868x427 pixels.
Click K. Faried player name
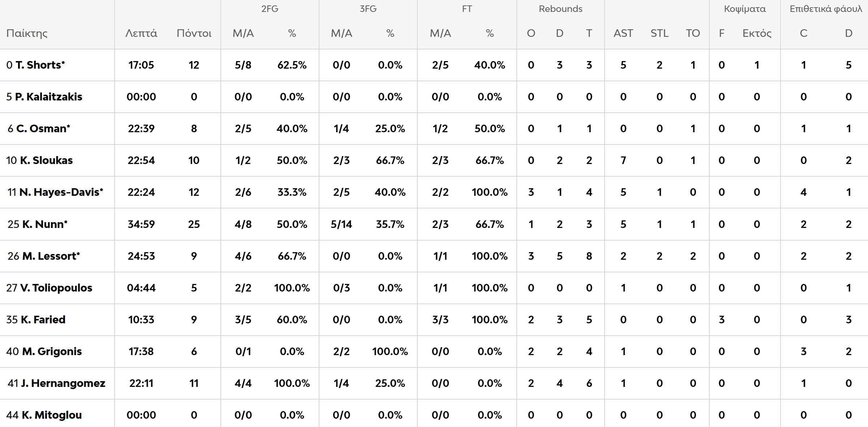click(x=43, y=320)
